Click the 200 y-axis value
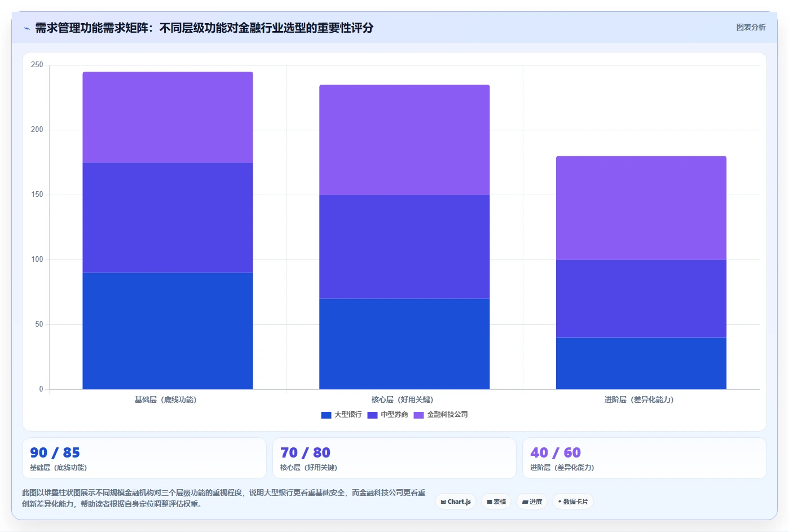Viewport: 789px width, 532px height. coord(37,130)
